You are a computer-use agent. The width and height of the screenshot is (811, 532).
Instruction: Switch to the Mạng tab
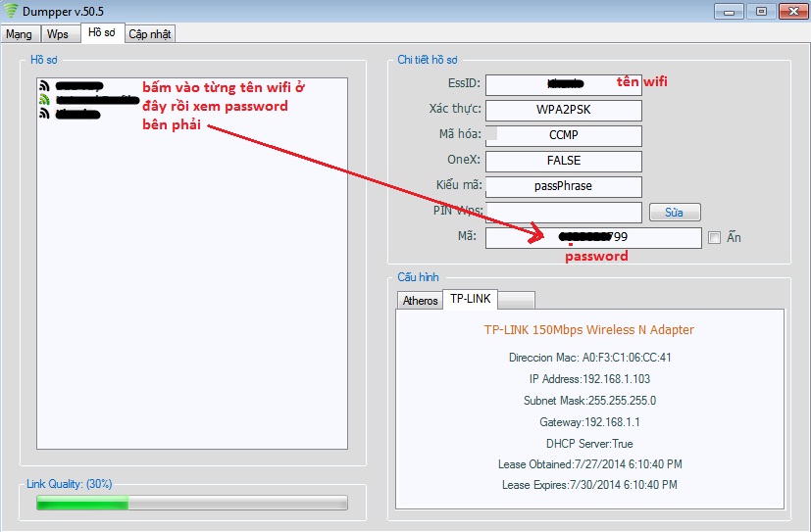[x=19, y=33]
